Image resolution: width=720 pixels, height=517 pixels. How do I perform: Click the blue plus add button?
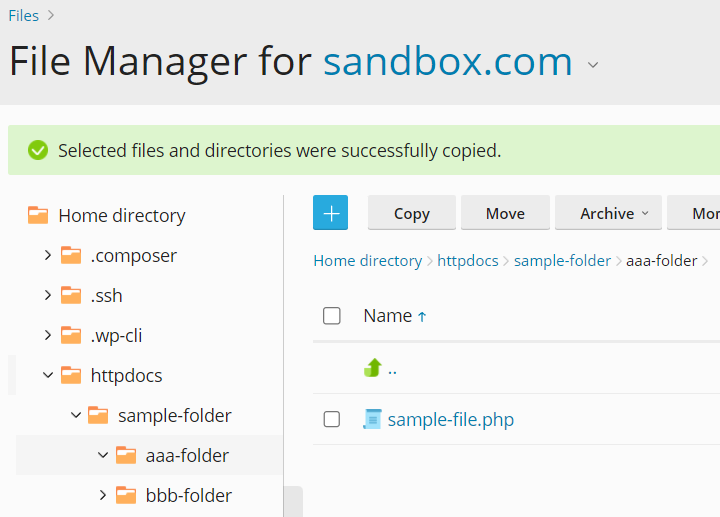pyautogui.click(x=330, y=213)
